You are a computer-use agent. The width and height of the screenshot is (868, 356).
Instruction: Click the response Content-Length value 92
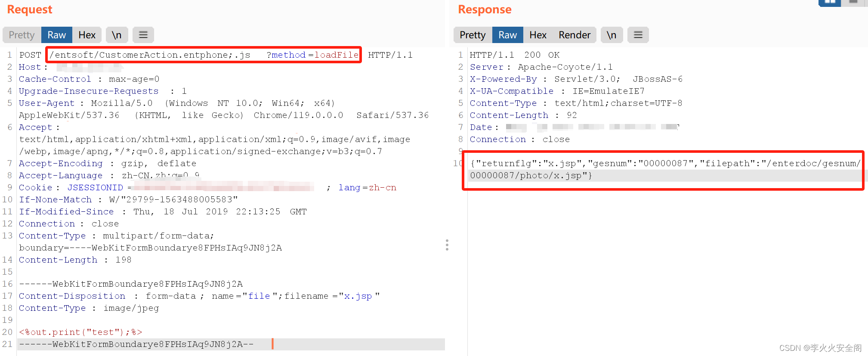[x=572, y=115]
